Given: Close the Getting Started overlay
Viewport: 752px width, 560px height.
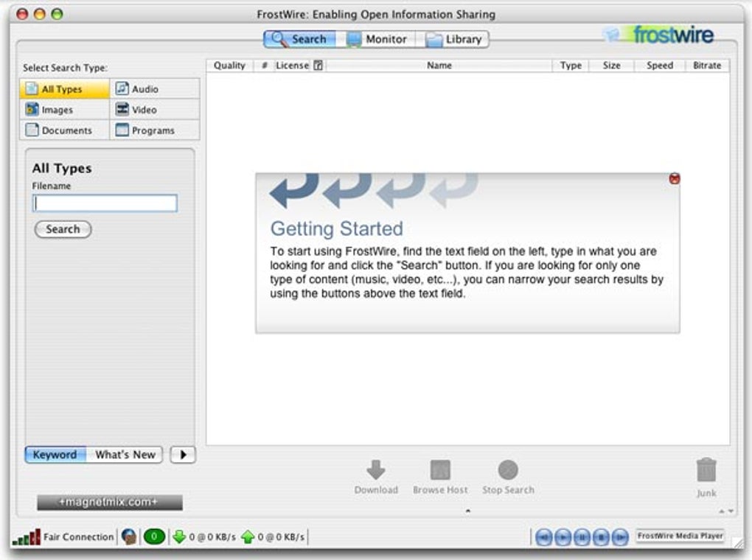Looking at the screenshot, I should point(675,179).
